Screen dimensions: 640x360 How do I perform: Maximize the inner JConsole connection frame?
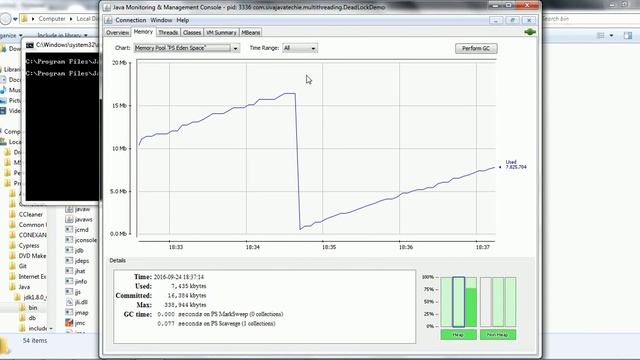pyautogui.click(x=513, y=20)
